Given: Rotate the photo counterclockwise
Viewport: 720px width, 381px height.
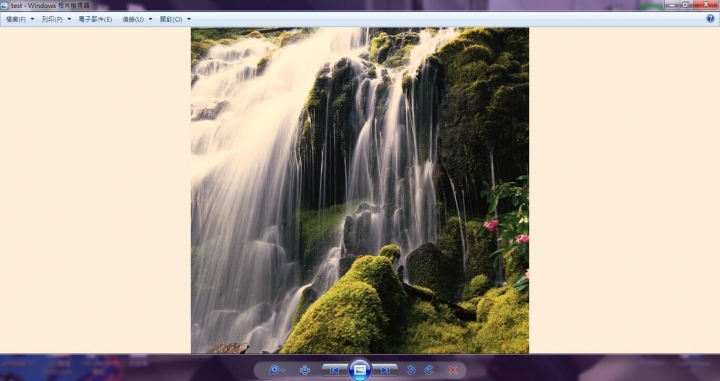Looking at the screenshot, I should 411,370.
